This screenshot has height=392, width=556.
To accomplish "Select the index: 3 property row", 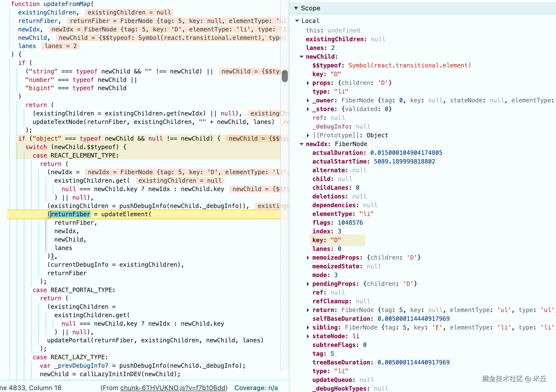I will pos(327,231).
